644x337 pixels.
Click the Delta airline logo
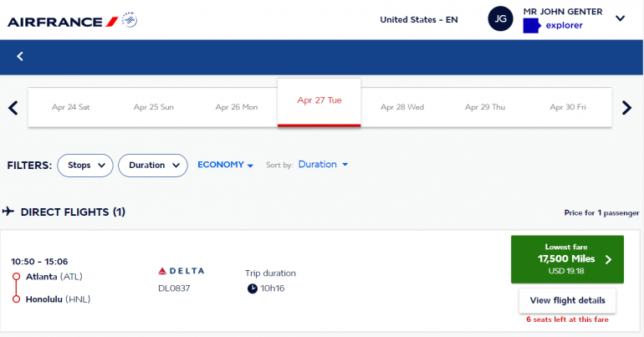181,271
